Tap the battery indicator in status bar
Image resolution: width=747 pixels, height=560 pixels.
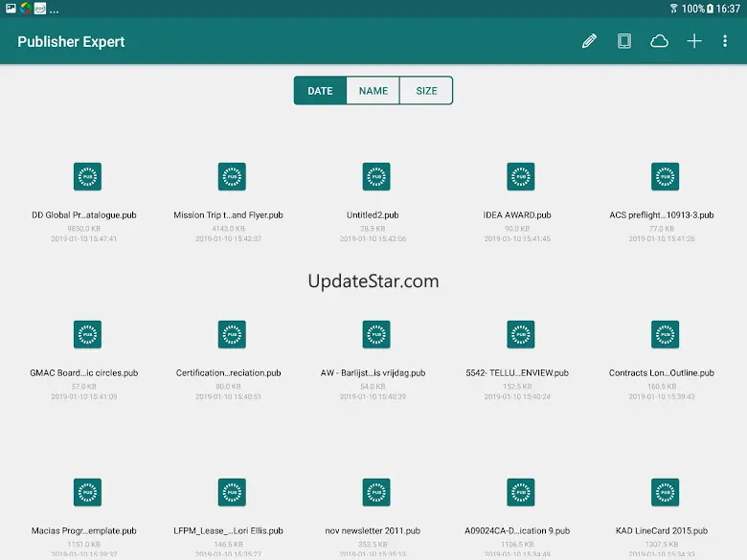click(x=710, y=9)
